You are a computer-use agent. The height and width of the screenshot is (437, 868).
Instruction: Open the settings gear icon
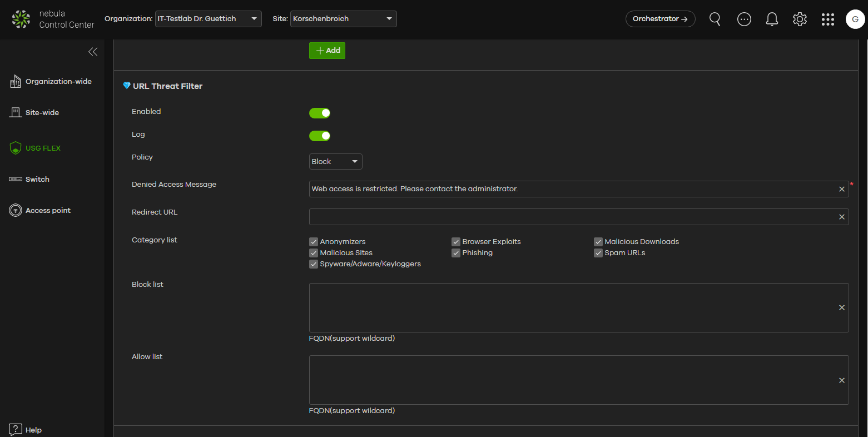[800, 19]
